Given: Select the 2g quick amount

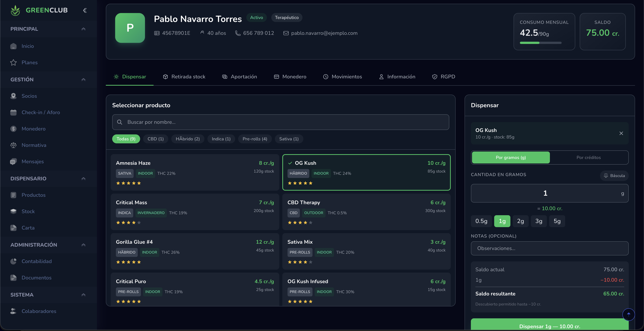Looking at the screenshot, I should click(x=520, y=221).
